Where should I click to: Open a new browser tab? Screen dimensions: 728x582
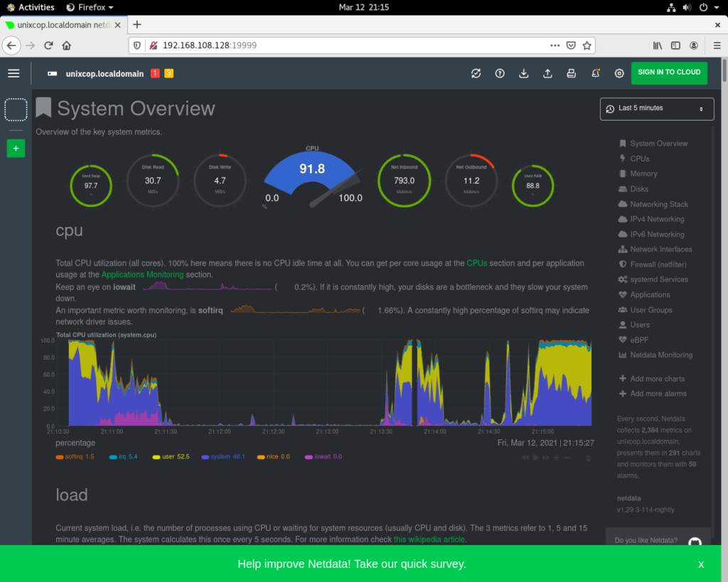pyautogui.click(x=137, y=25)
